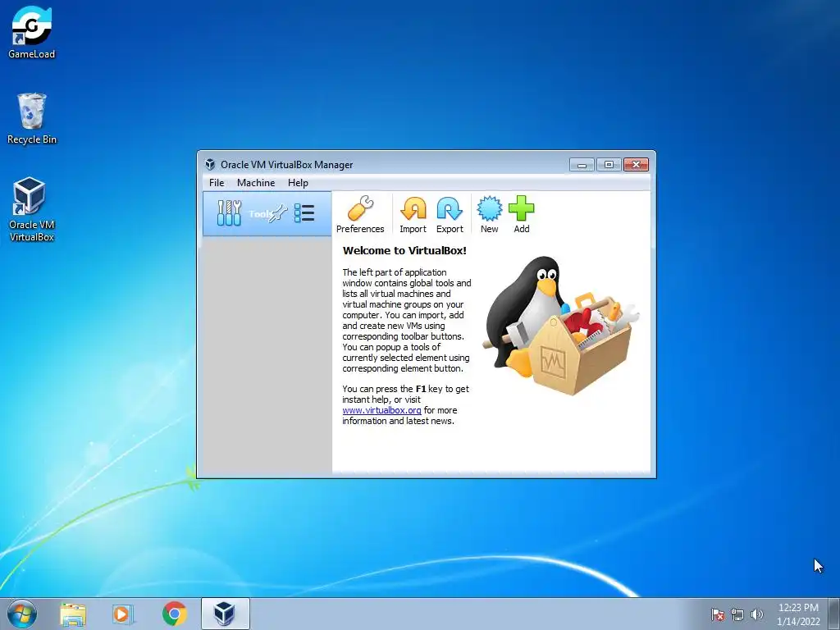Select the GameLoad desktop shortcut
The height and width of the screenshot is (630, 840).
[32, 32]
